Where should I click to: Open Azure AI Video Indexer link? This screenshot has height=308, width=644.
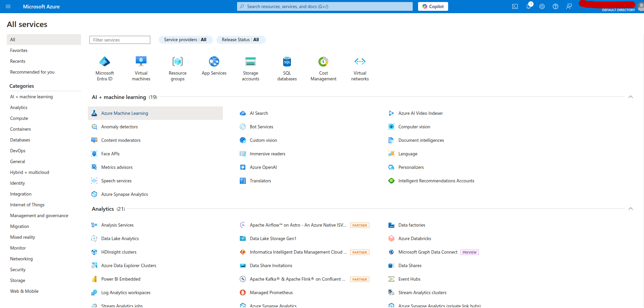coord(420,113)
